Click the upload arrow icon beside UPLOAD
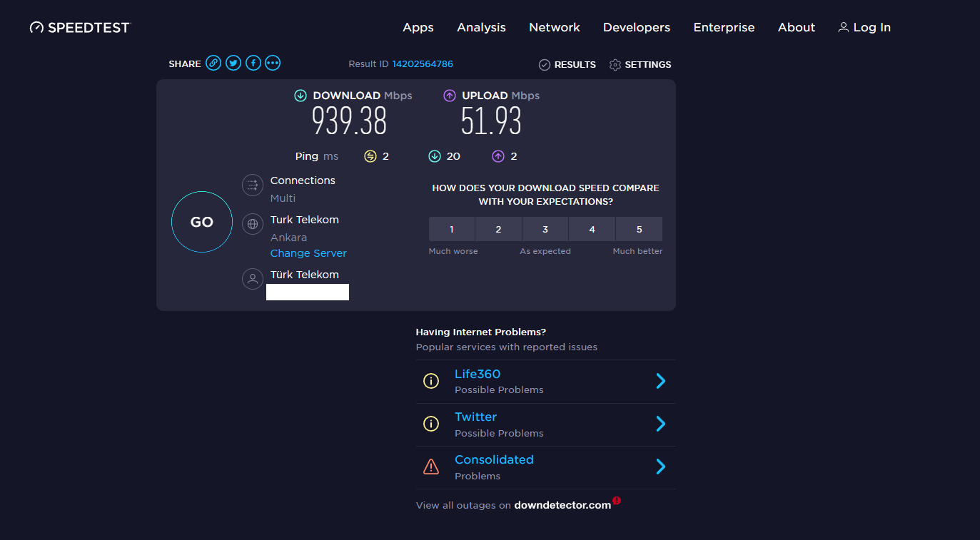 [450, 96]
